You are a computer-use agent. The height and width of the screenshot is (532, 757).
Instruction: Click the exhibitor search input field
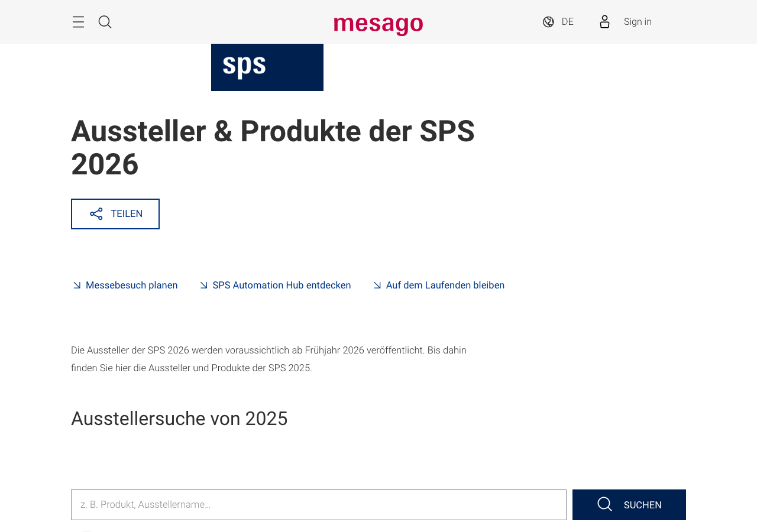(319, 504)
